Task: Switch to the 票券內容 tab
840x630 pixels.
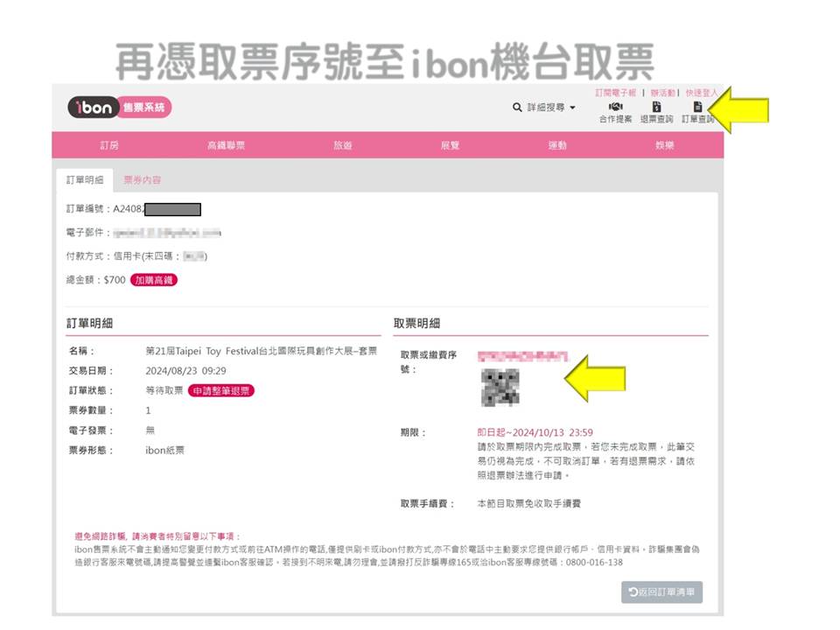Action: 142,180
